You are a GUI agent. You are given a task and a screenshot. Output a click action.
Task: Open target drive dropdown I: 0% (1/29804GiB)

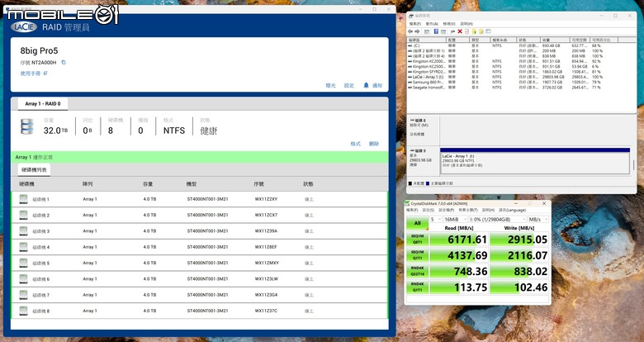(497, 220)
